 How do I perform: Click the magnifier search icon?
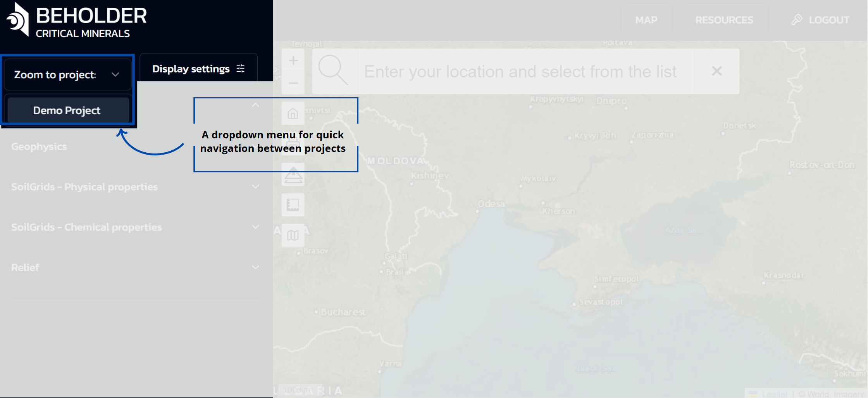click(334, 71)
